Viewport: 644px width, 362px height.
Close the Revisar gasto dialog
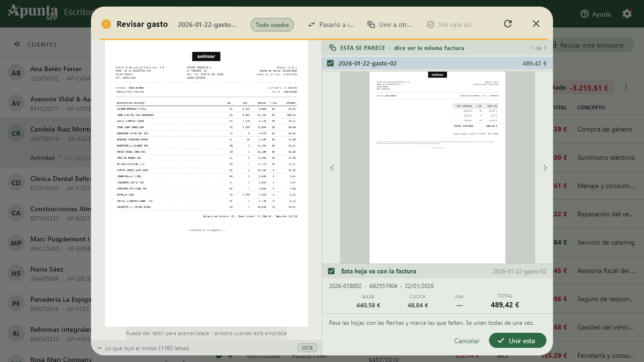pyautogui.click(x=536, y=24)
